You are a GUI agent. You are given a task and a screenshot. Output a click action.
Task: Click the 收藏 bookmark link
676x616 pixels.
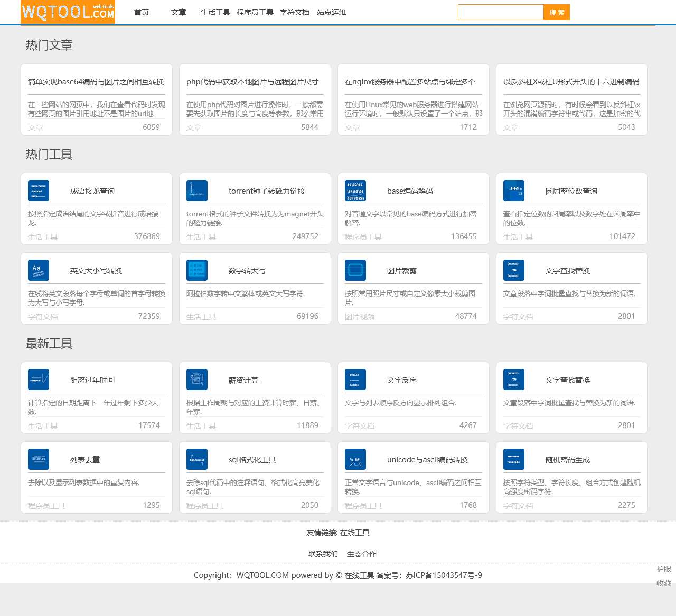click(664, 583)
